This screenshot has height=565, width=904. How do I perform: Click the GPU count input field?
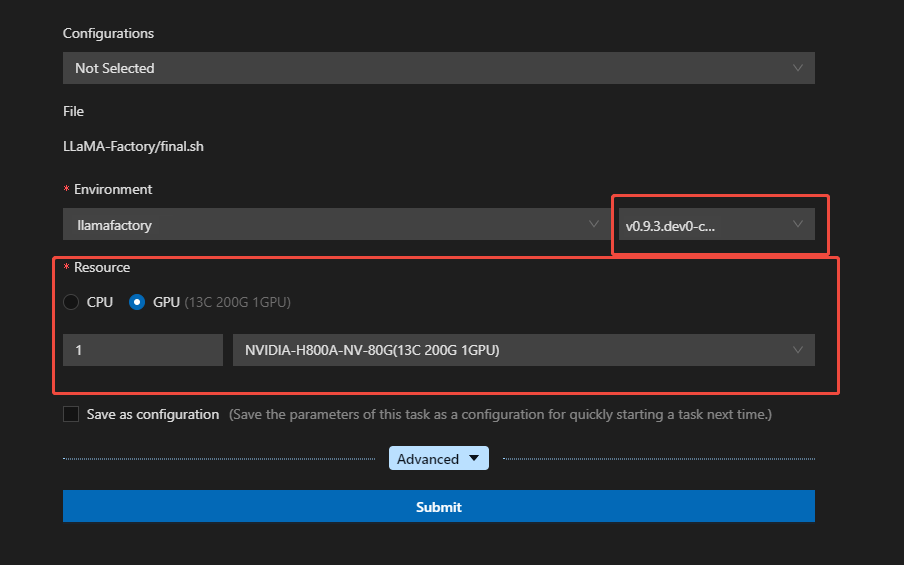tap(143, 350)
